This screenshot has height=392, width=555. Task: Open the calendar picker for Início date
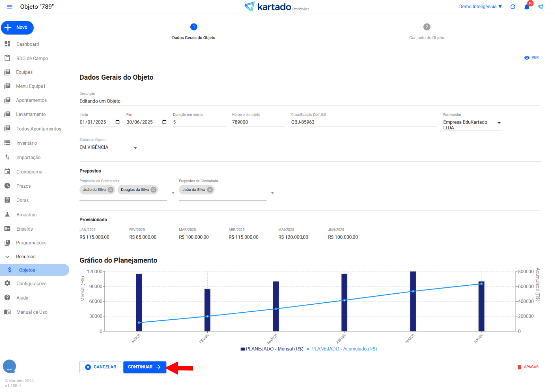tap(118, 122)
